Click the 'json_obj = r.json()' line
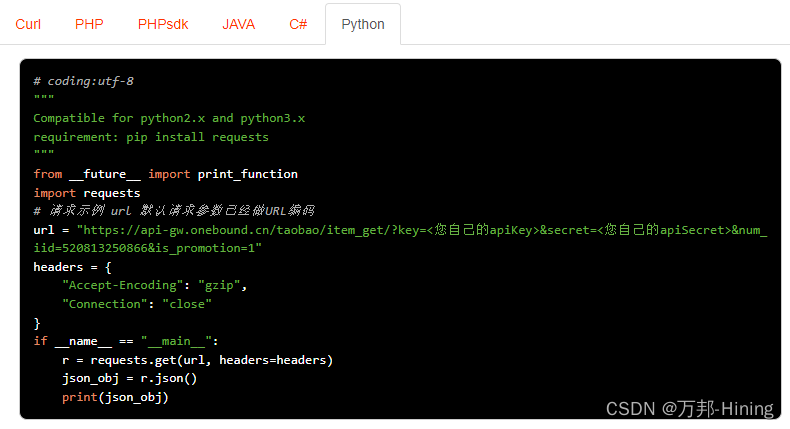This screenshot has height=429, width=790. click(130, 378)
